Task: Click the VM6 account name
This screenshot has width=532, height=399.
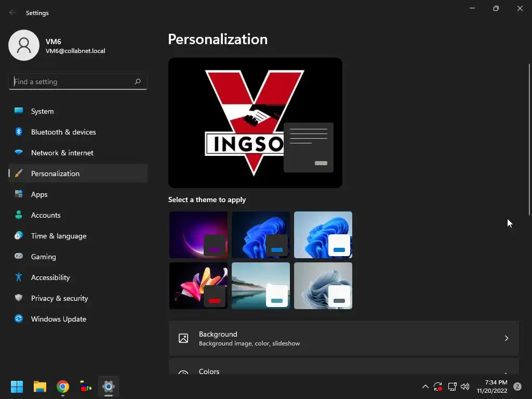Action: coord(54,42)
